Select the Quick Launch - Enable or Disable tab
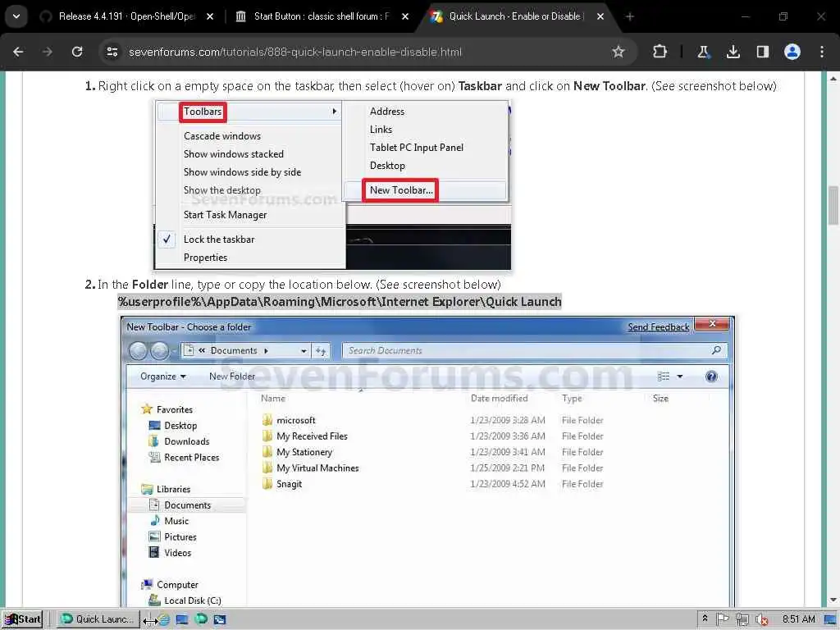This screenshot has height=630, width=840. click(515, 16)
